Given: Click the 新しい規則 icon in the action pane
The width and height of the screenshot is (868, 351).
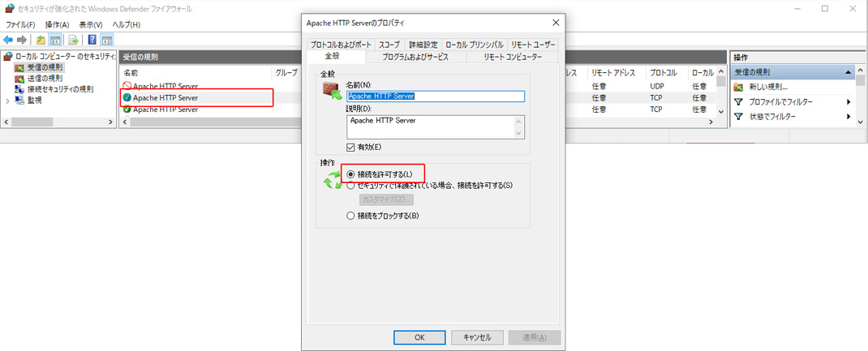Looking at the screenshot, I should [738, 87].
